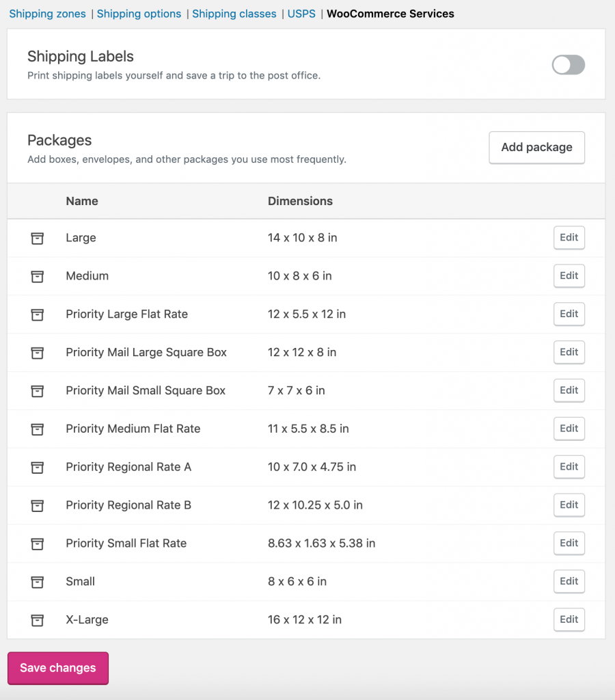Edit the Large package
The image size is (615, 700).
(569, 237)
